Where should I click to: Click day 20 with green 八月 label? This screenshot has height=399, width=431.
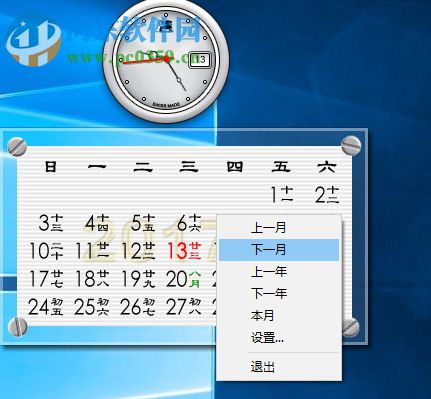coord(184,279)
